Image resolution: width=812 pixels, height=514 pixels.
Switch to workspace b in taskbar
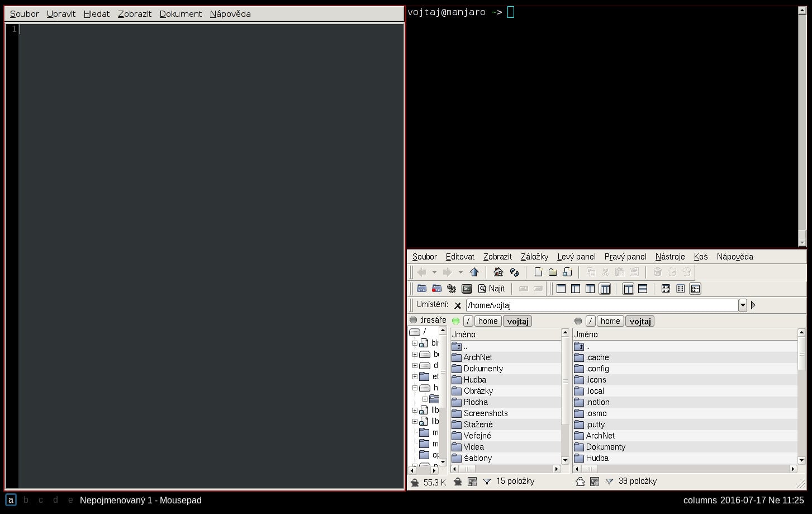[x=26, y=500]
